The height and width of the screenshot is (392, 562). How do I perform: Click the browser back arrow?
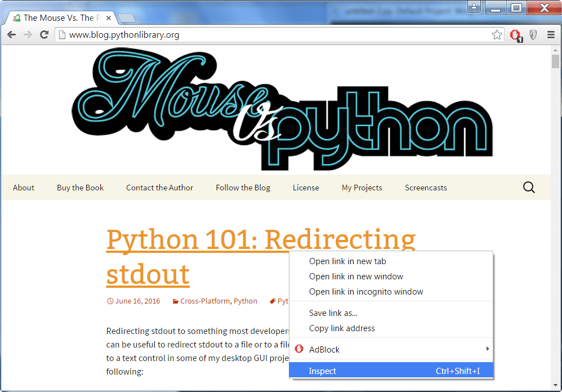click(11, 34)
